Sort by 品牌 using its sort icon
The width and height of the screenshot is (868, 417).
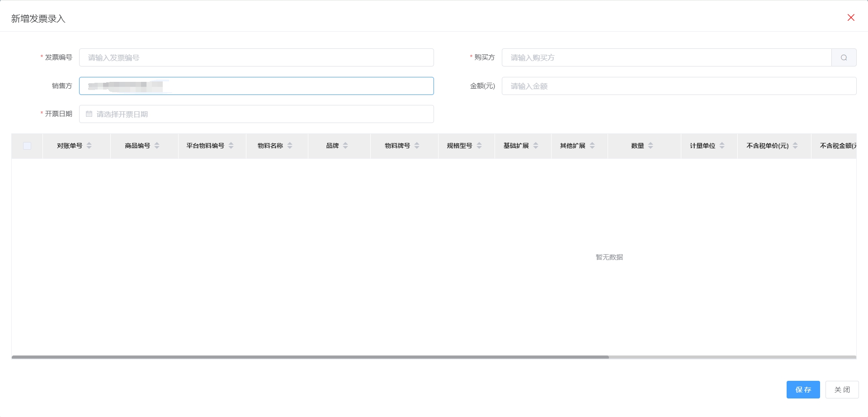pyautogui.click(x=345, y=146)
